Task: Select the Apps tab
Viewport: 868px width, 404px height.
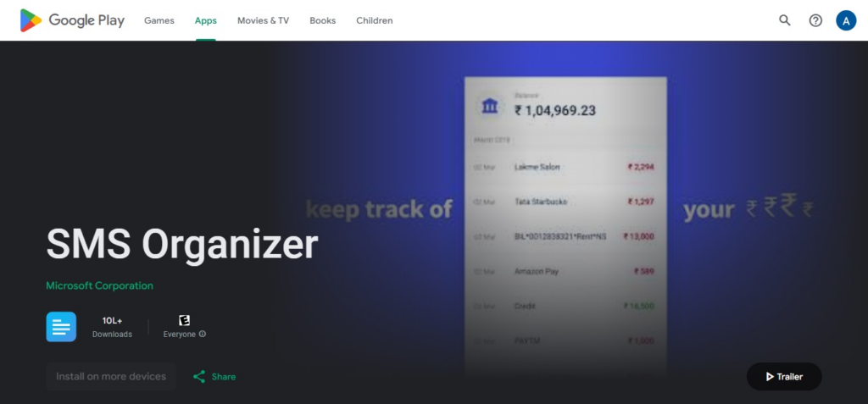Action: pyautogui.click(x=205, y=20)
